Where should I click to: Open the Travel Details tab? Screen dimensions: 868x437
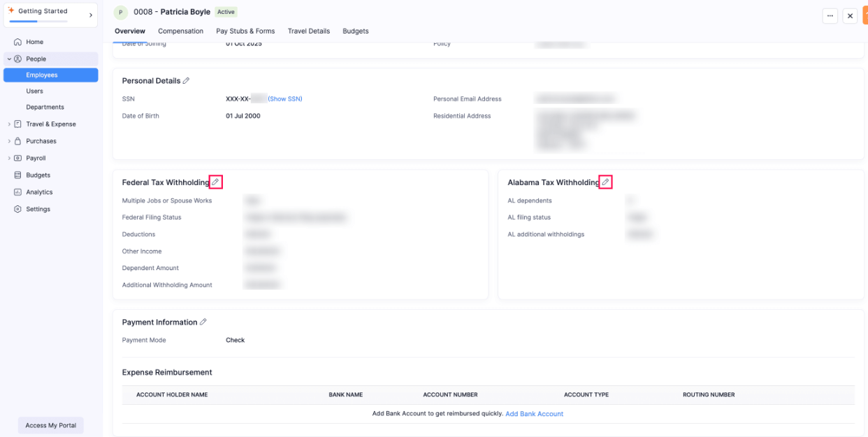309,31
